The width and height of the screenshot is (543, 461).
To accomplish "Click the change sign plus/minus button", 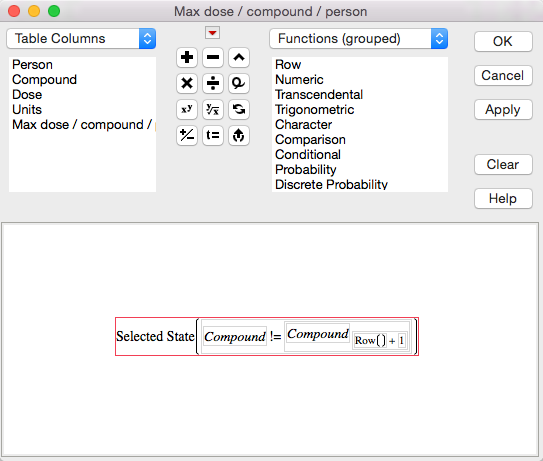I will click(x=187, y=135).
